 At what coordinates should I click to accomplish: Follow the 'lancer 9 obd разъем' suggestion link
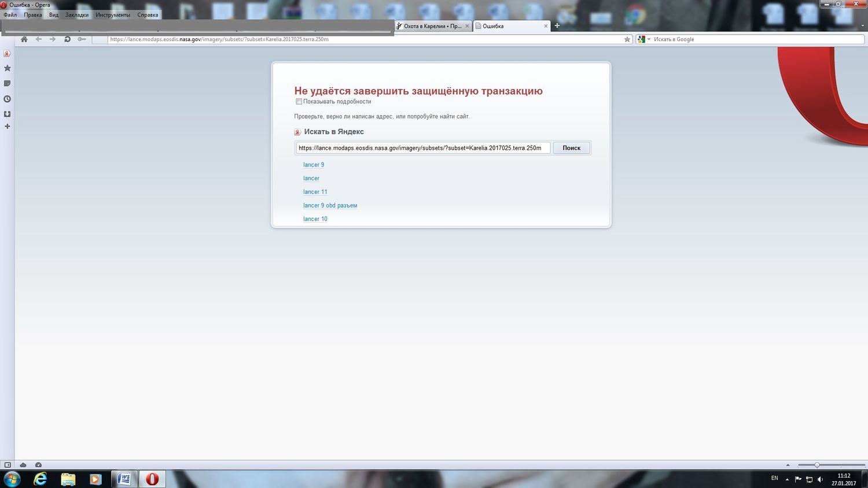pos(330,206)
